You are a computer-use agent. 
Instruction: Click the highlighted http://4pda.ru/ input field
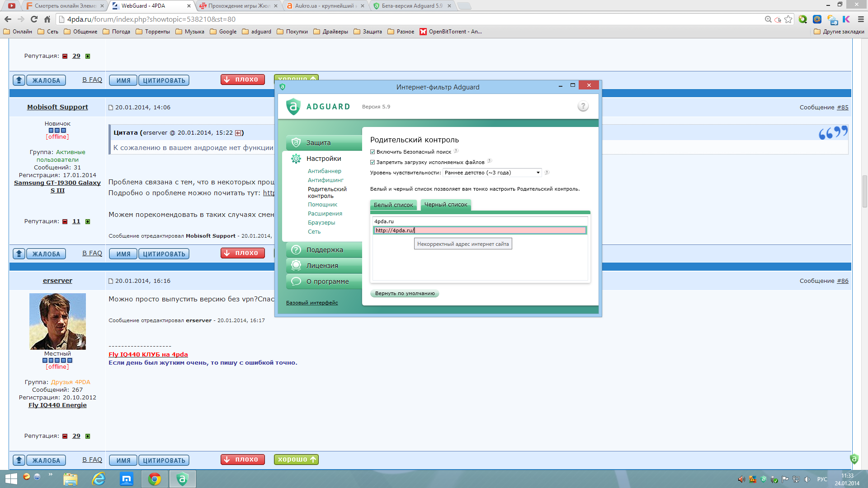480,230
